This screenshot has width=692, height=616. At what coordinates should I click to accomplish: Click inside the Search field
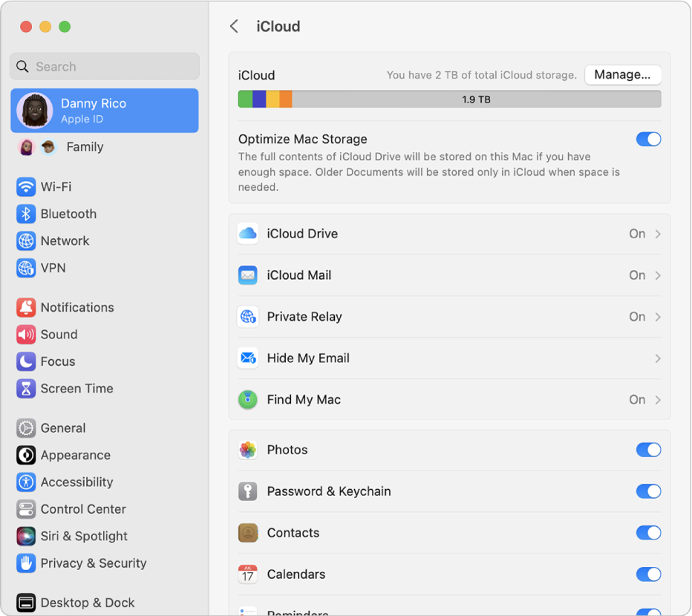(104, 66)
